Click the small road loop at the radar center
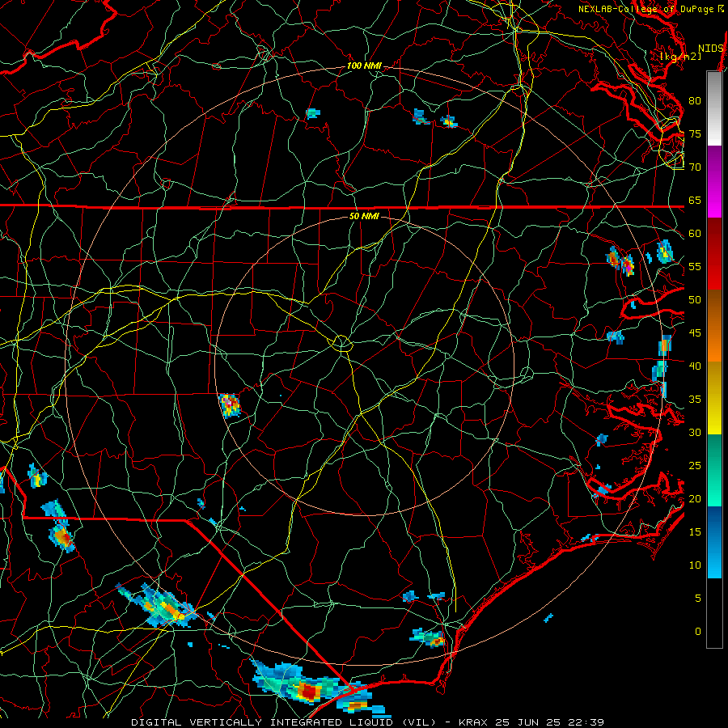This screenshot has width=728, height=728. (341, 344)
